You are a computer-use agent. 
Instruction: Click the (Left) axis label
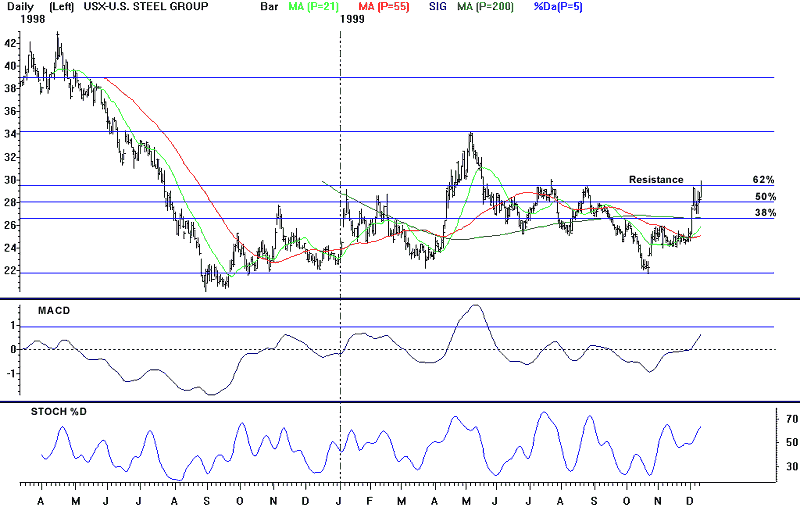tap(61, 7)
